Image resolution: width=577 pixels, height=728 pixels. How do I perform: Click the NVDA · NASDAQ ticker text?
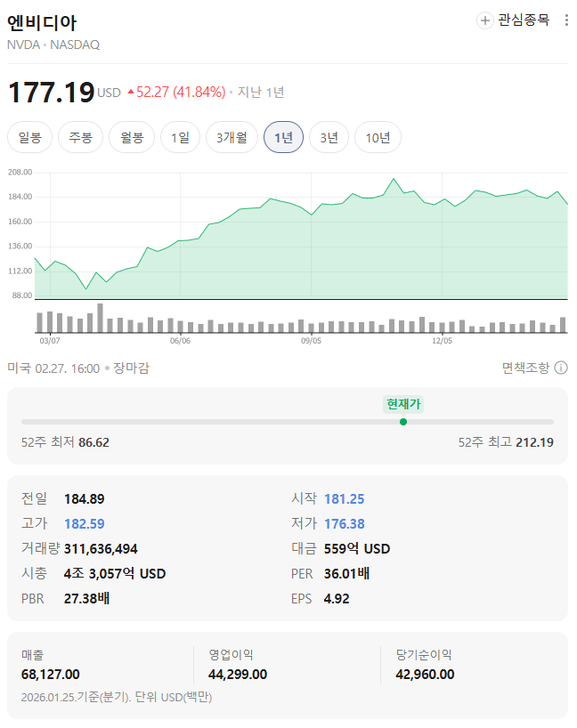click(53, 45)
